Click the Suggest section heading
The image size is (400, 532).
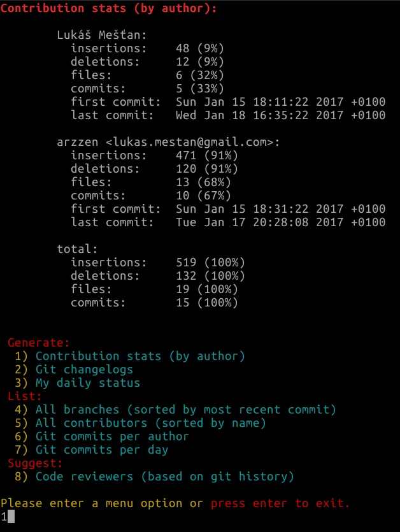35,463
